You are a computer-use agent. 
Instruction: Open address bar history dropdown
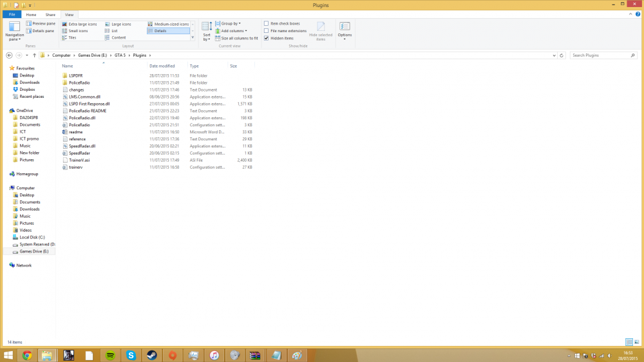pyautogui.click(x=554, y=55)
